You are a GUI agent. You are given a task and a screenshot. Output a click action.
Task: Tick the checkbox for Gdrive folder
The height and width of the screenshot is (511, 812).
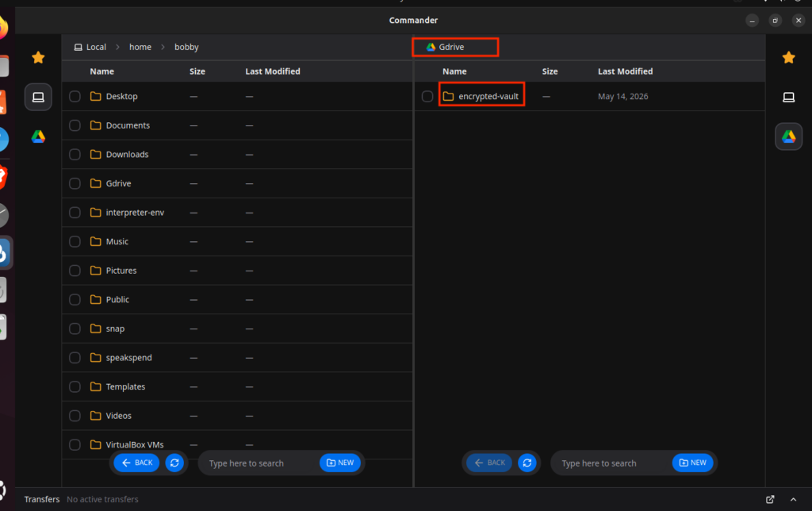click(75, 183)
